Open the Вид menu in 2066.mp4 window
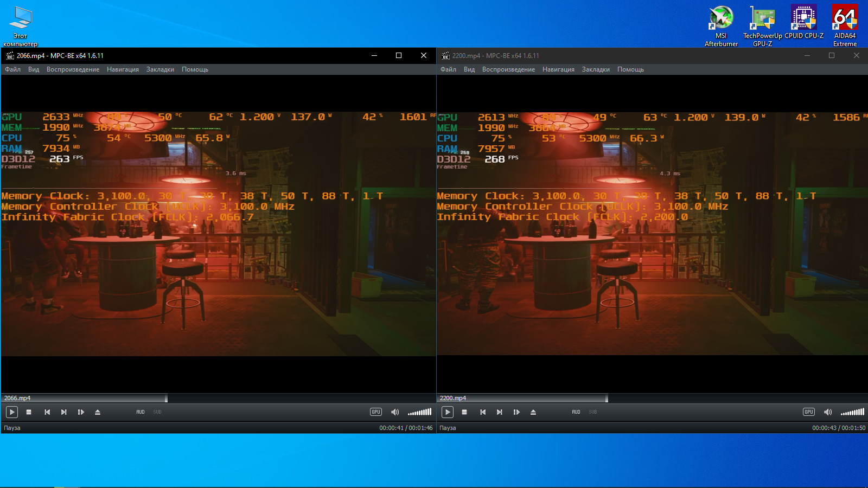This screenshot has width=868, height=488. [x=34, y=69]
